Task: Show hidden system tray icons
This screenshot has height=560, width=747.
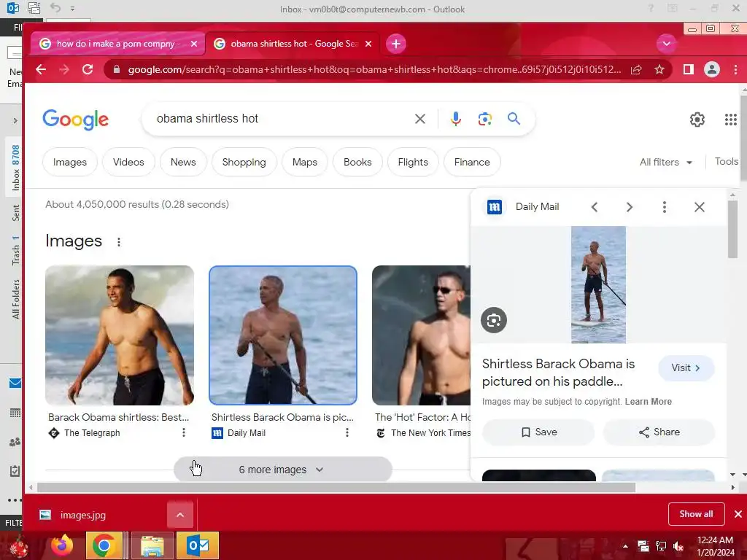Action: click(x=625, y=546)
